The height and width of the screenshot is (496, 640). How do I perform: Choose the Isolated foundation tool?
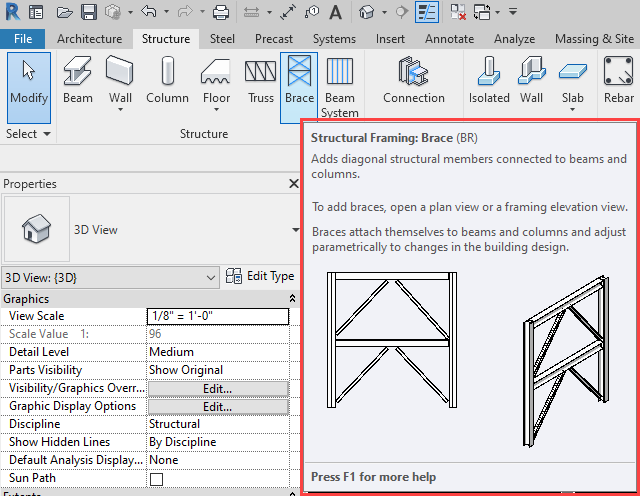[489, 80]
